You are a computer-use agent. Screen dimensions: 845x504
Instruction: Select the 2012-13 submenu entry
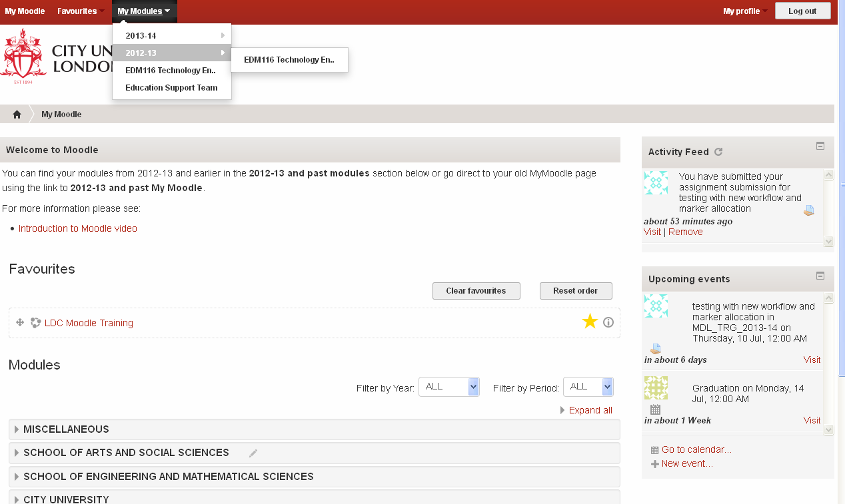[x=172, y=53]
